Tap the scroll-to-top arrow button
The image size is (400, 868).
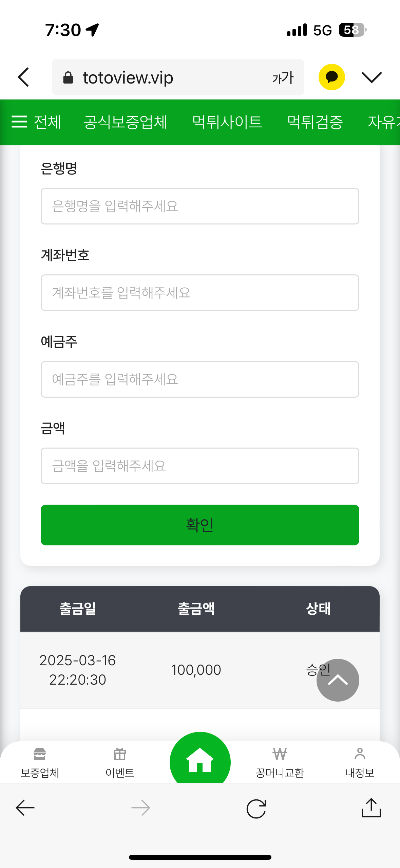pos(338,680)
